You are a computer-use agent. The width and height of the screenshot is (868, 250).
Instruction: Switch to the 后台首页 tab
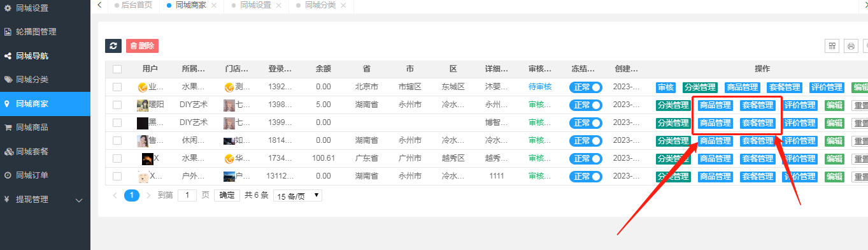134,5
